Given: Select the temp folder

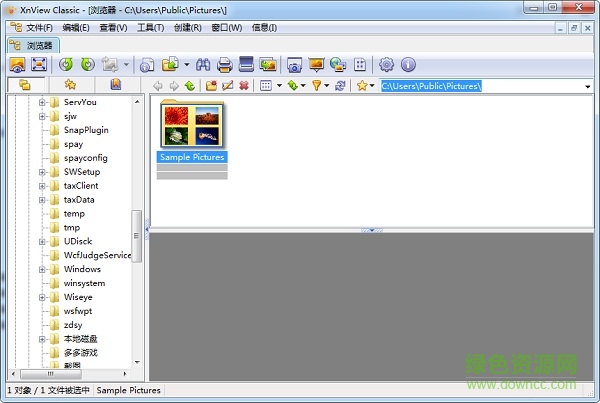Looking at the screenshot, I should (x=74, y=214).
